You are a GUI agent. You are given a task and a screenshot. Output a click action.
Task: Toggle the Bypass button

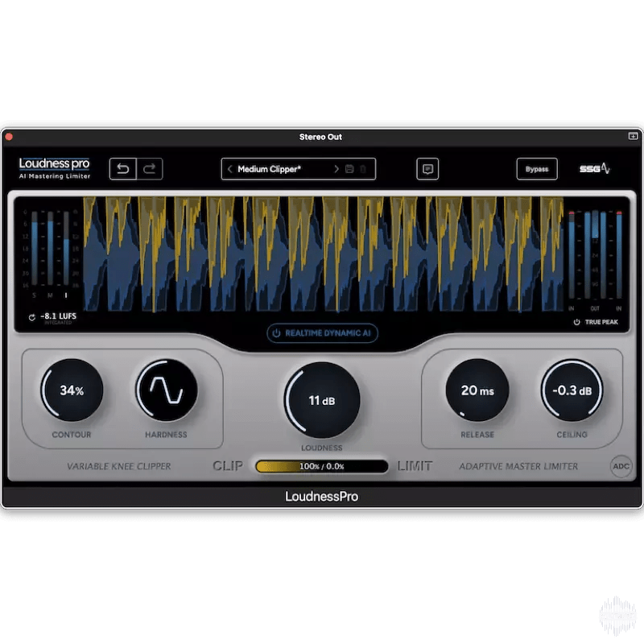pyautogui.click(x=537, y=169)
